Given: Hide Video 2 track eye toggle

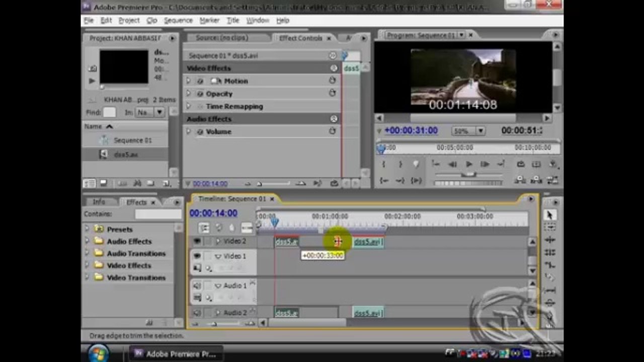Looking at the screenshot, I should point(197,241).
